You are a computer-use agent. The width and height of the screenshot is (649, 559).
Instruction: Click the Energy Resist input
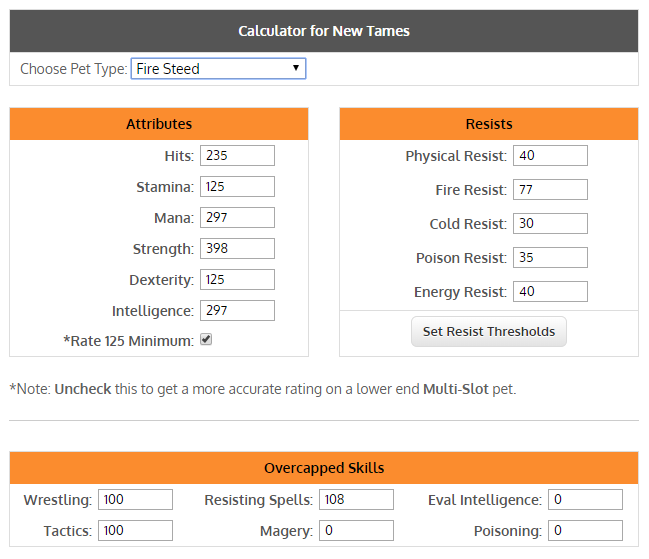(x=550, y=291)
